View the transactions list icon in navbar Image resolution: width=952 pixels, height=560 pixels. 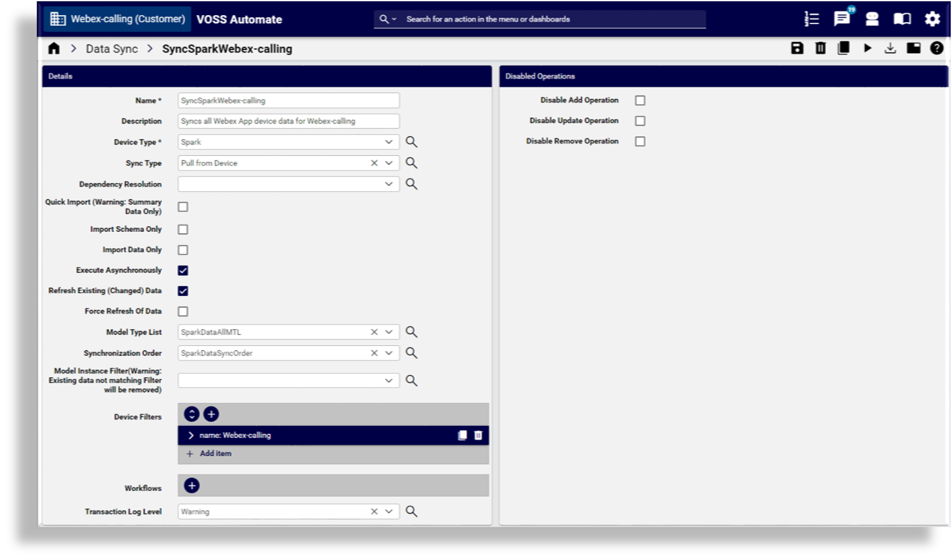[x=812, y=19]
